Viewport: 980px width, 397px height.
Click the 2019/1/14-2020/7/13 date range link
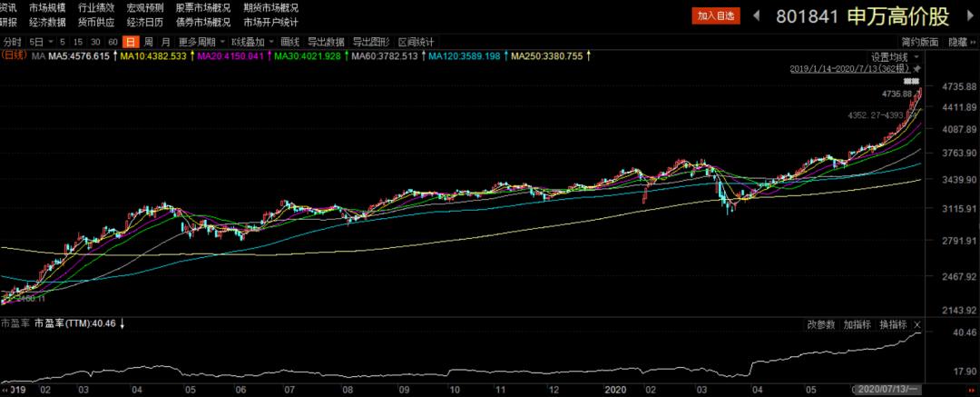point(850,70)
